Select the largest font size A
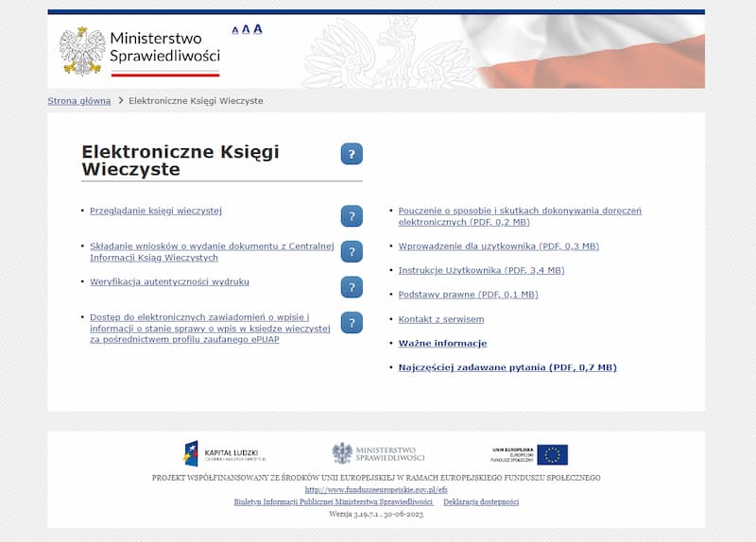This screenshot has height=542, width=756. pos(258,28)
